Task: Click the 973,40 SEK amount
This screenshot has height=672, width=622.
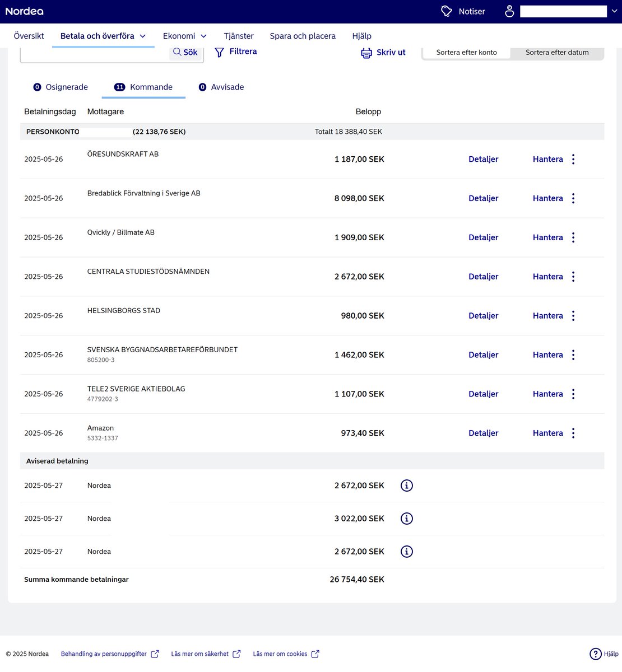Action: point(363,433)
